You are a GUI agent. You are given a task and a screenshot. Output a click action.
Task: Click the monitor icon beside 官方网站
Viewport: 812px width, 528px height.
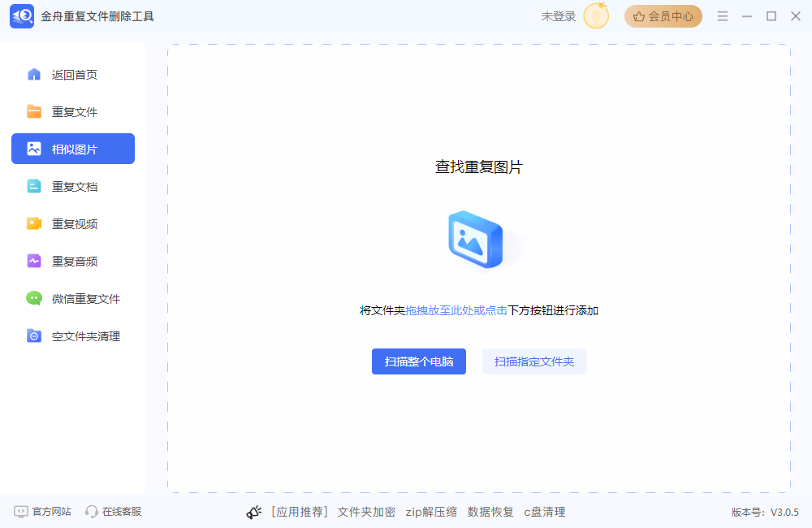coord(21,512)
